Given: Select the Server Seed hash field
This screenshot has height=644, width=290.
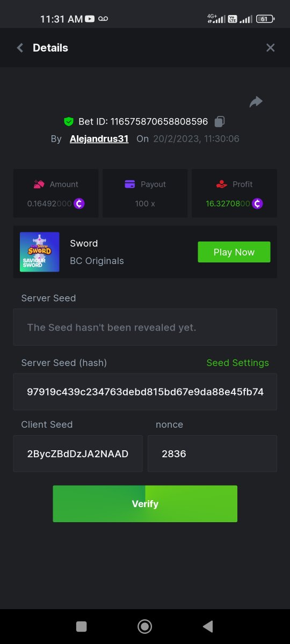Looking at the screenshot, I should pyautogui.click(x=145, y=392).
